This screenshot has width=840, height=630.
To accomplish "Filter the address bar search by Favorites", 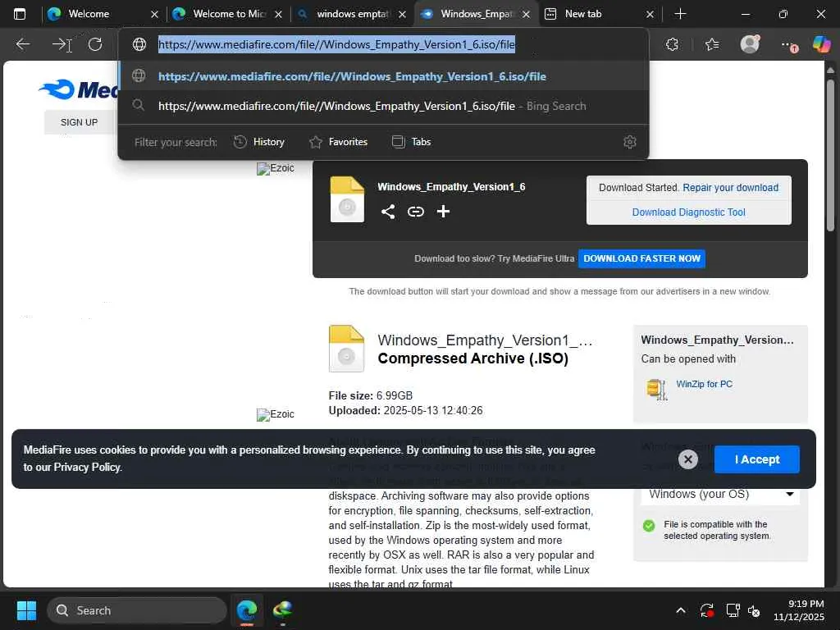I will 339,142.
